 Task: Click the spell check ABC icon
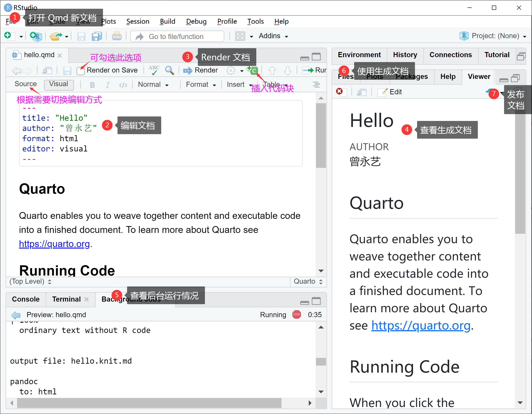[154, 70]
